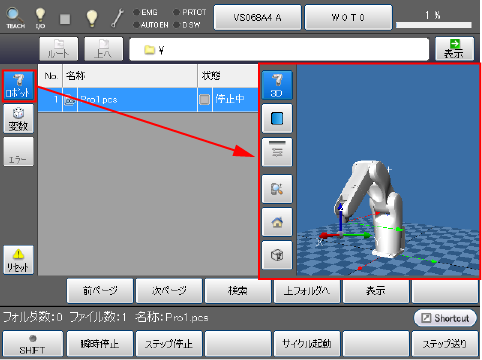
Task: Open the I/O light bulb icon
Action: (x=40, y=18)
